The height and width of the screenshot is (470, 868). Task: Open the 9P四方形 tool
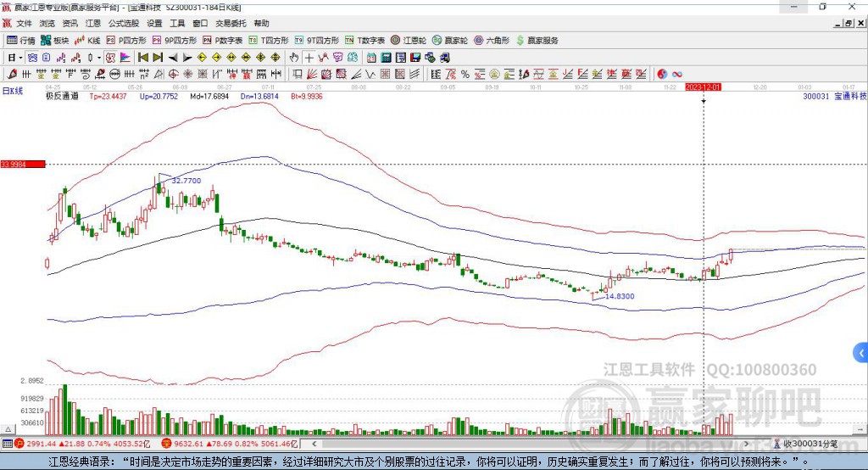(x=175, y=41)
